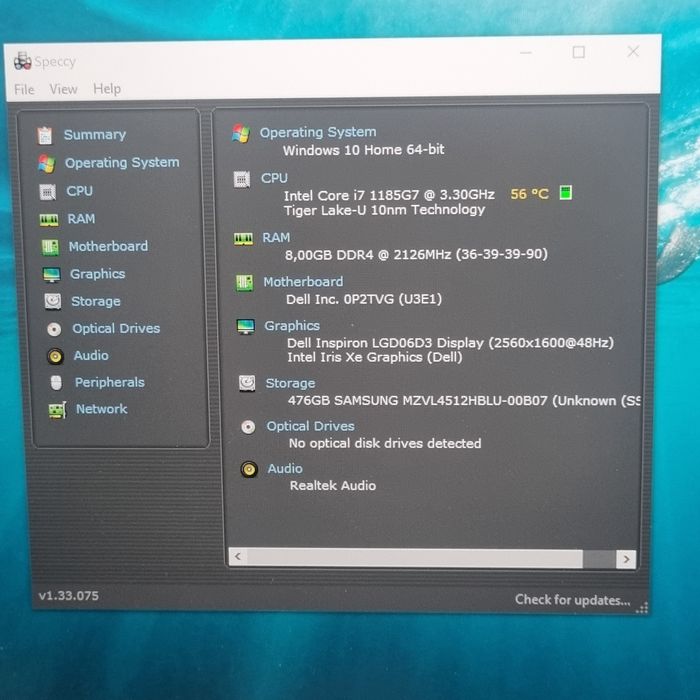Click 'Intel Core i7 1185G7 @ 3.30GHz' text
This screenshot has height=700, width=700.
point(389,195)
